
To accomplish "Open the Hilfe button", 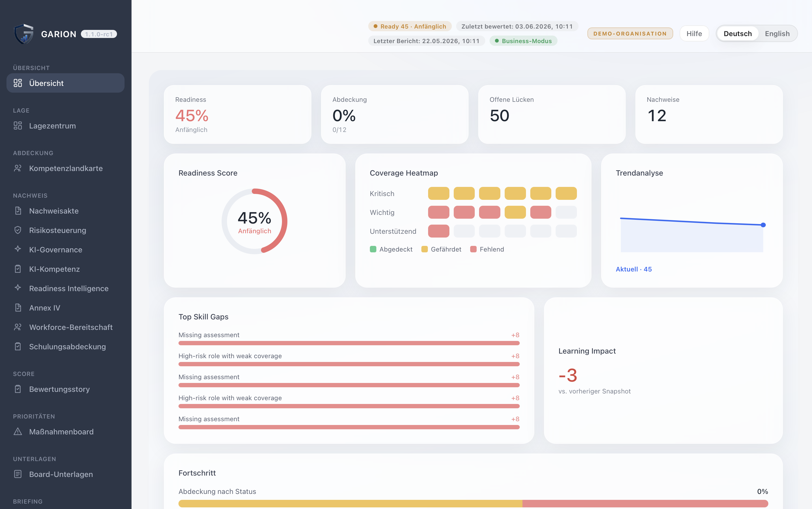I will tap(694, 34).
